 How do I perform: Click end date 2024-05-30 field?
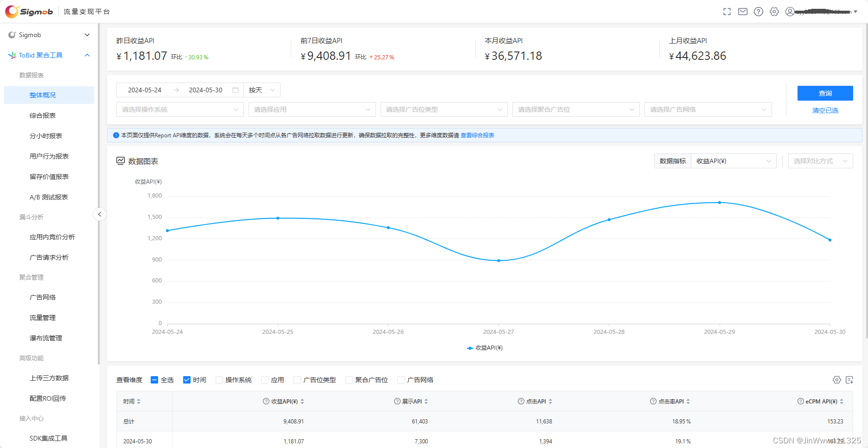tap(206, 90)
